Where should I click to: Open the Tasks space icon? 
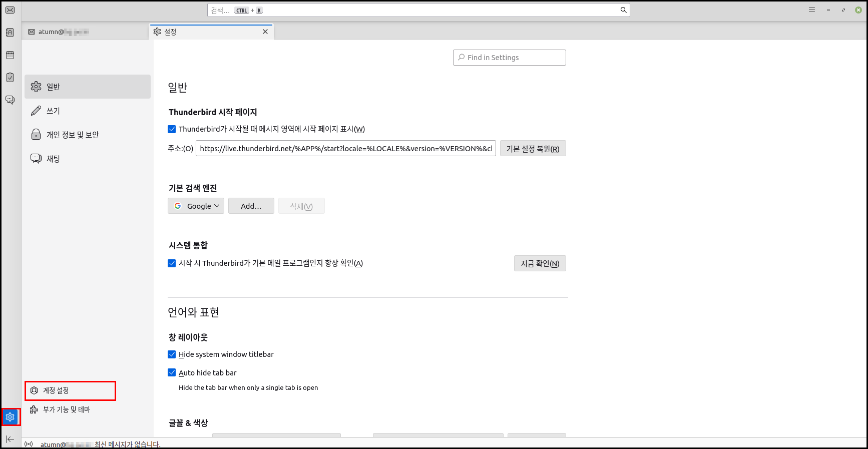(x=10, y=78)
